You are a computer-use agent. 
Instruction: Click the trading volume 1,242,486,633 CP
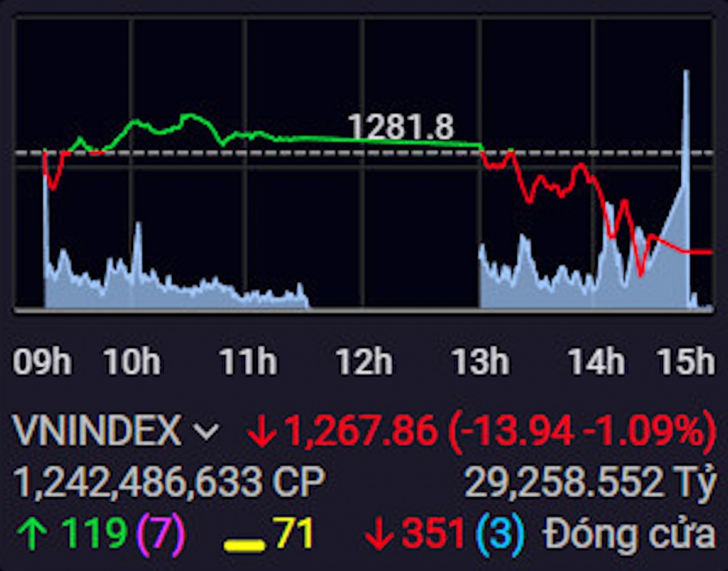[x=169, y=483]
